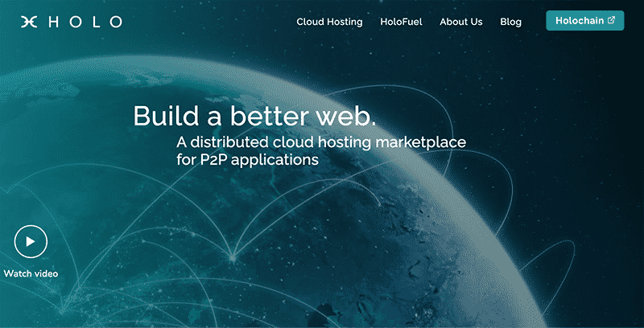Click the bright network hub on the globe
This screenshot has height=328, width=644.
tap(233, 258)
